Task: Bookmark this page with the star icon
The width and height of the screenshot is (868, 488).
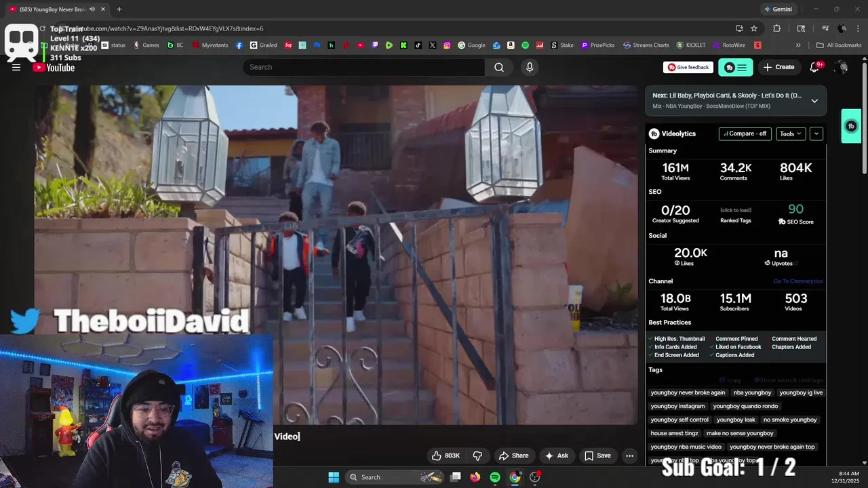Action: [x=754, y=28]
